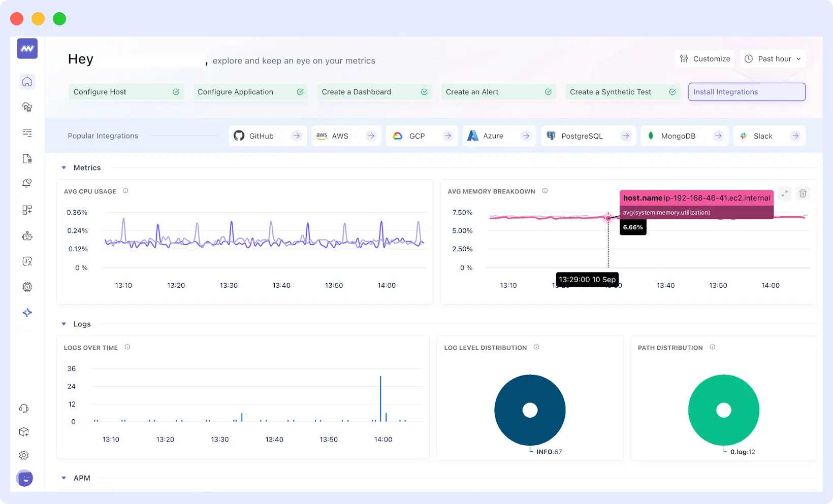Image resolution: width=833 pixels, height=504 pixels.
Task: Expand the APM section
Action: pyautogui.click(x=63, y=478)
